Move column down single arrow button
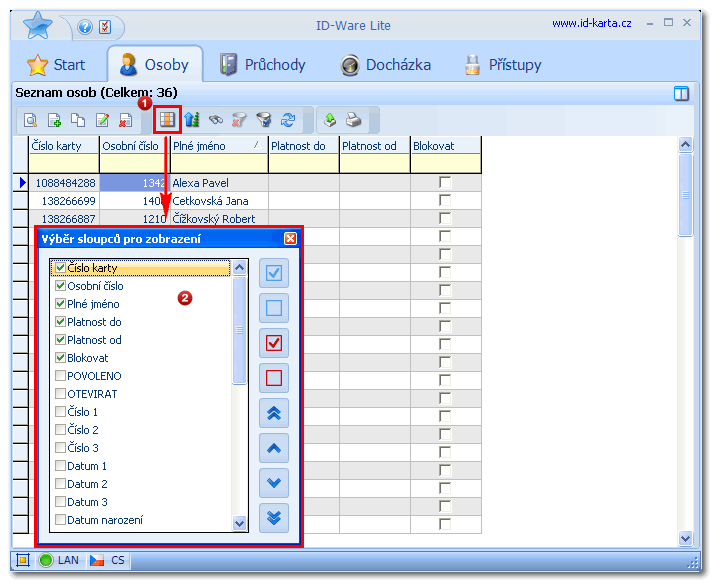This screenshot has height=583, width=713. [x=274, y=482]
